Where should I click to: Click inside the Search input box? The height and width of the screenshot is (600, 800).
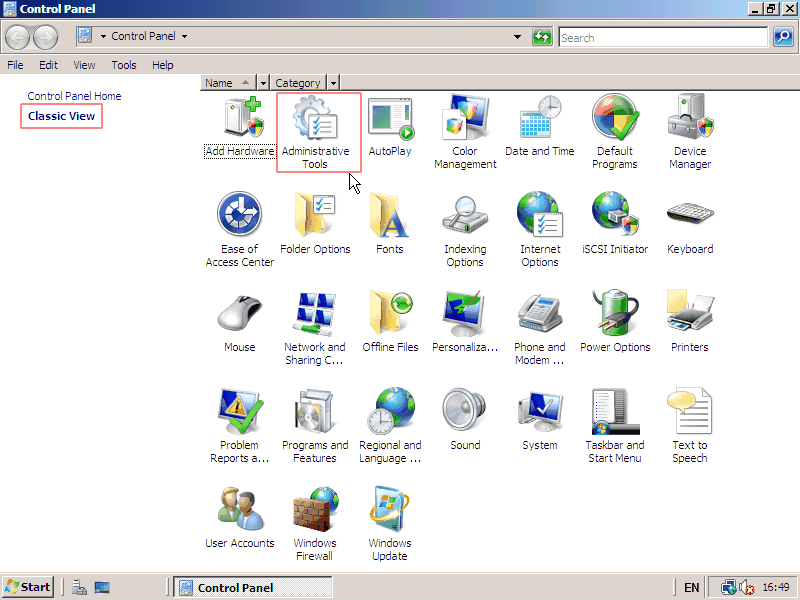(x=662, y=38)
